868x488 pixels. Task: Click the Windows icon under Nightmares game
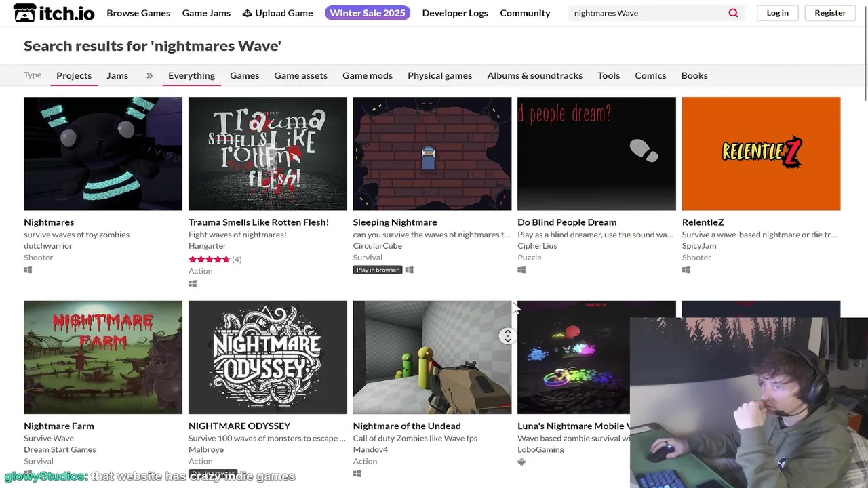(x=28, y=270)
